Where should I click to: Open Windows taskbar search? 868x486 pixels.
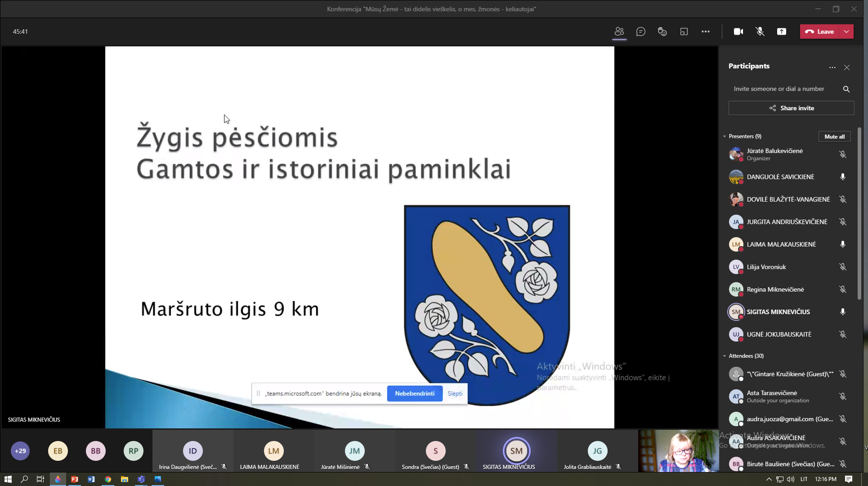(x=24, y=479)
